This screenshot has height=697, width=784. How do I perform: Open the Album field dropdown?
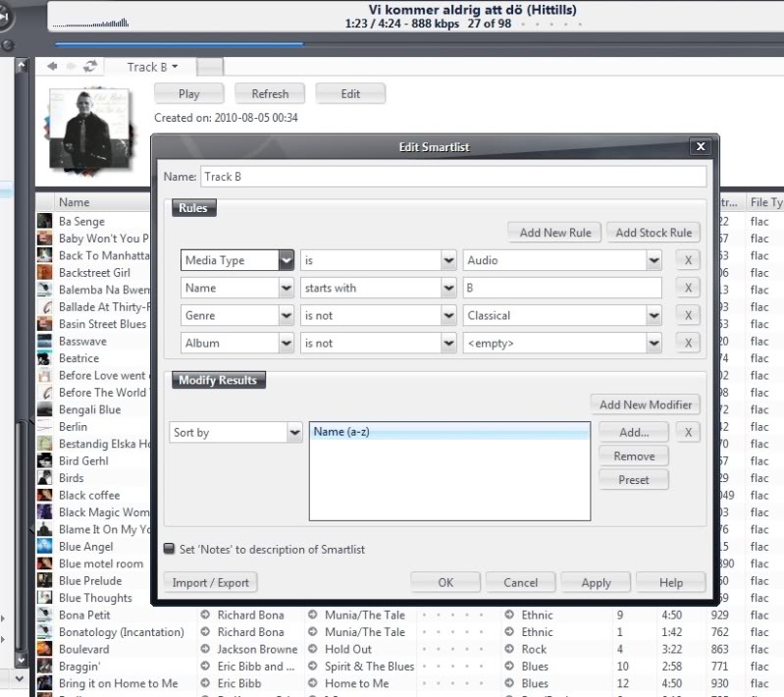(x=286, y=343)
